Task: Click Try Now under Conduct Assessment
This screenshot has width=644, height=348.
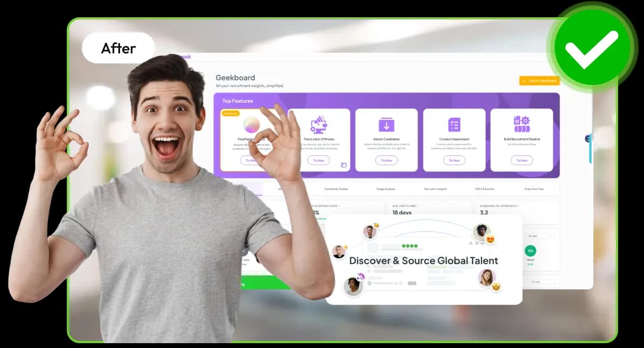Action: pyautogui.click(x=454, y=160)
